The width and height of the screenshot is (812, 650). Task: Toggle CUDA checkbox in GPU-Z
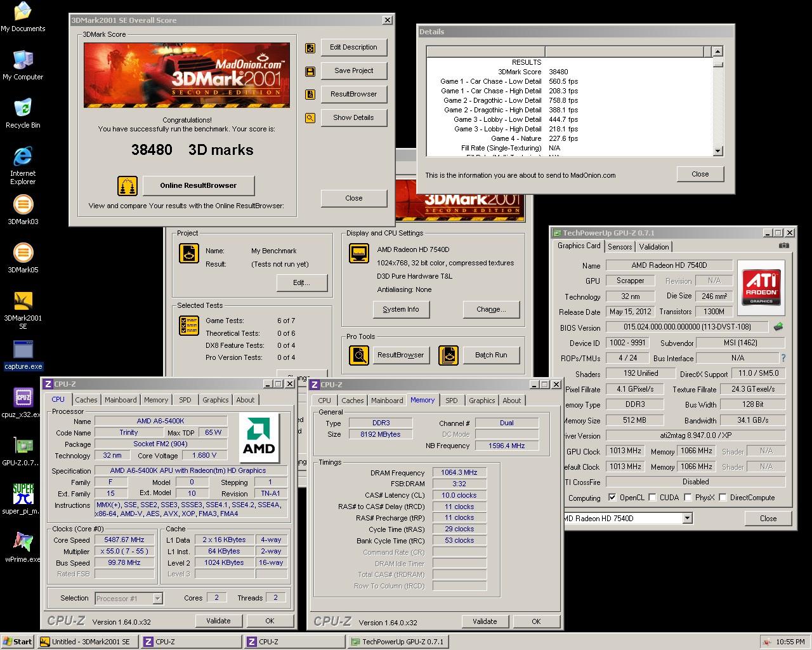click(x=652, y=498)
